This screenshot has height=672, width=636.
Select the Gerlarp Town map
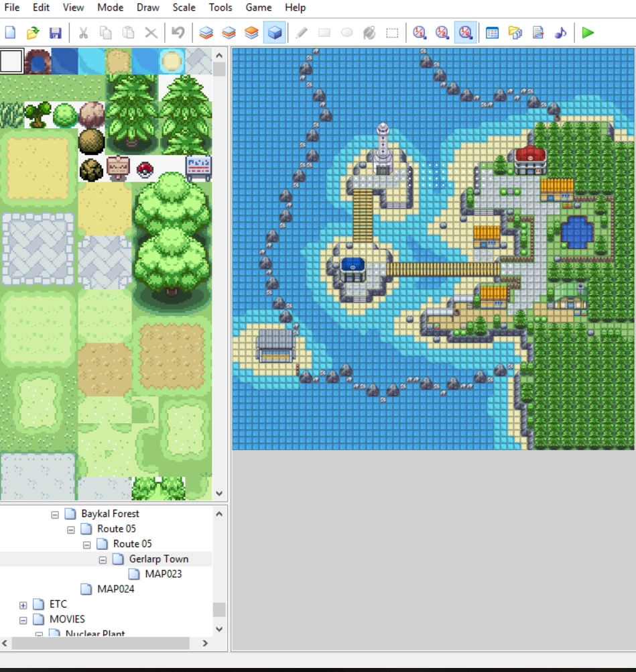coord(158,559)
